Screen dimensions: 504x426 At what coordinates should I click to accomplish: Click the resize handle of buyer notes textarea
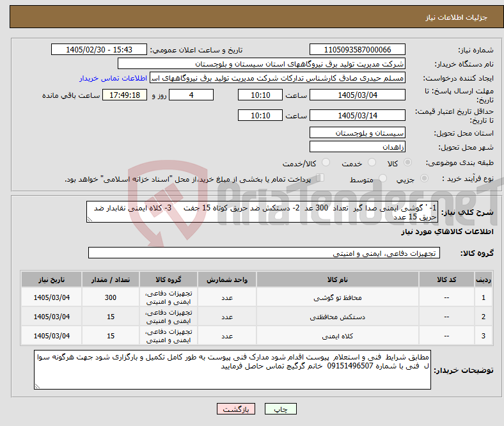37,386
